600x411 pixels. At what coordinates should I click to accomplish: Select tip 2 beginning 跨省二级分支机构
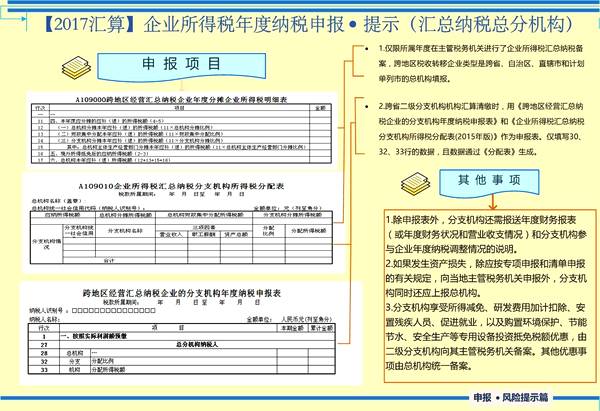click(481, 129)
